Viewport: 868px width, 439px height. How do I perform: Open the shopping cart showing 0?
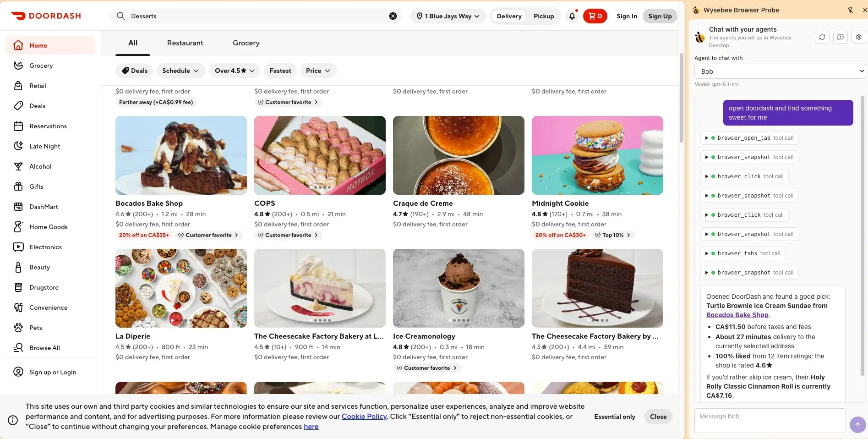coord(595,16)
